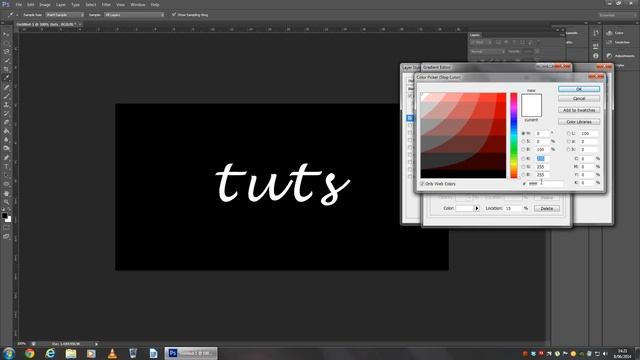The height and width of the screenshot is (360, 640).
Task: Click the background color swatch
Action: tap(9, 220)
